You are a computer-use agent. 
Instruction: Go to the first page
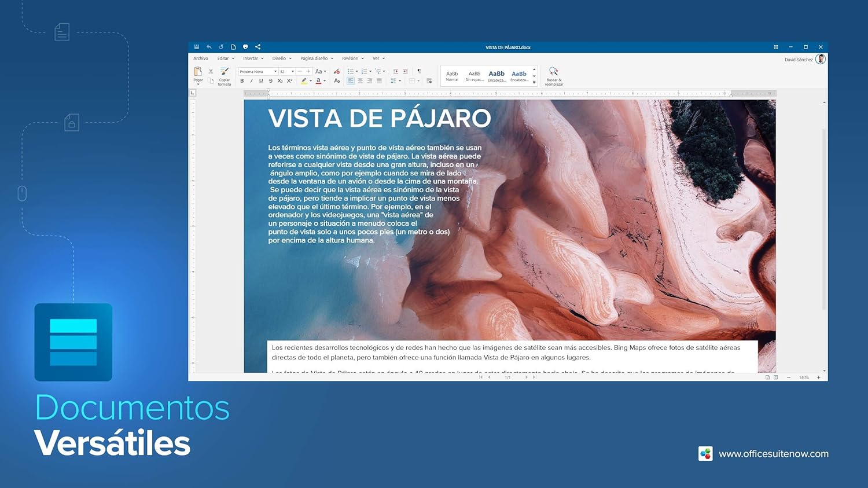click(480, 377)
